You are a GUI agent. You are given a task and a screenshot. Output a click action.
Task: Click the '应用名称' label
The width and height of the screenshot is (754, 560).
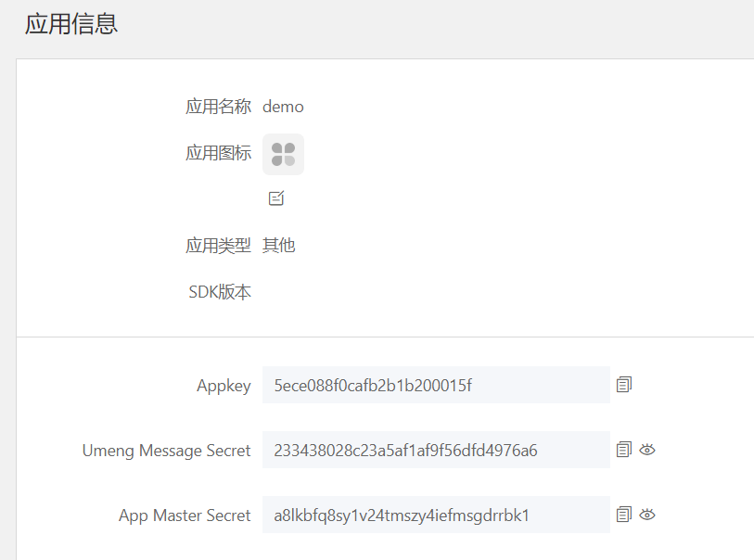(218, 107)
